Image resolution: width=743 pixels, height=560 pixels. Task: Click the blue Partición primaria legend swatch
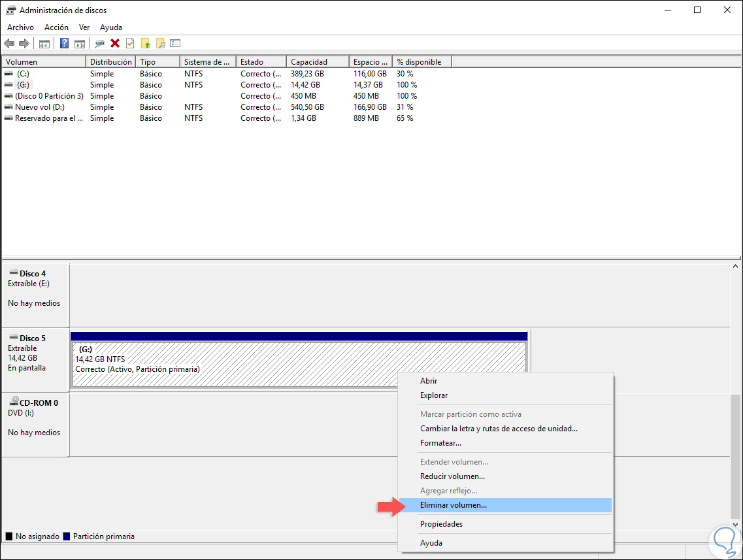point(67,536)
